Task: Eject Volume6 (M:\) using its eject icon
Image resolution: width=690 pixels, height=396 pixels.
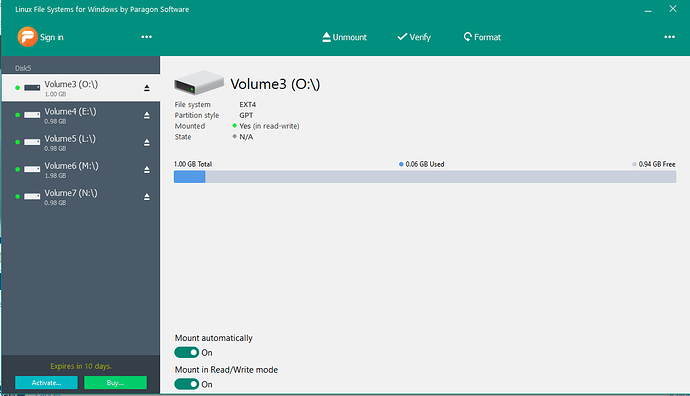Action: [147, 169]
